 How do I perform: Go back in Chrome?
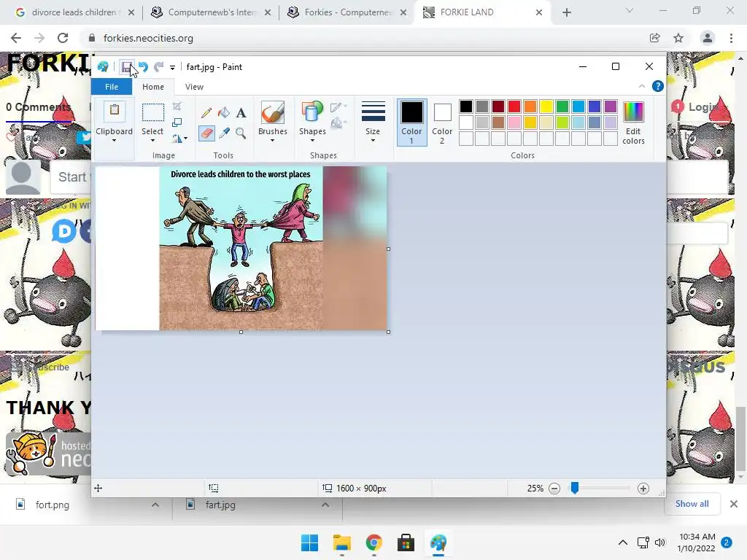pyautogui.click(x=16, y=38)
